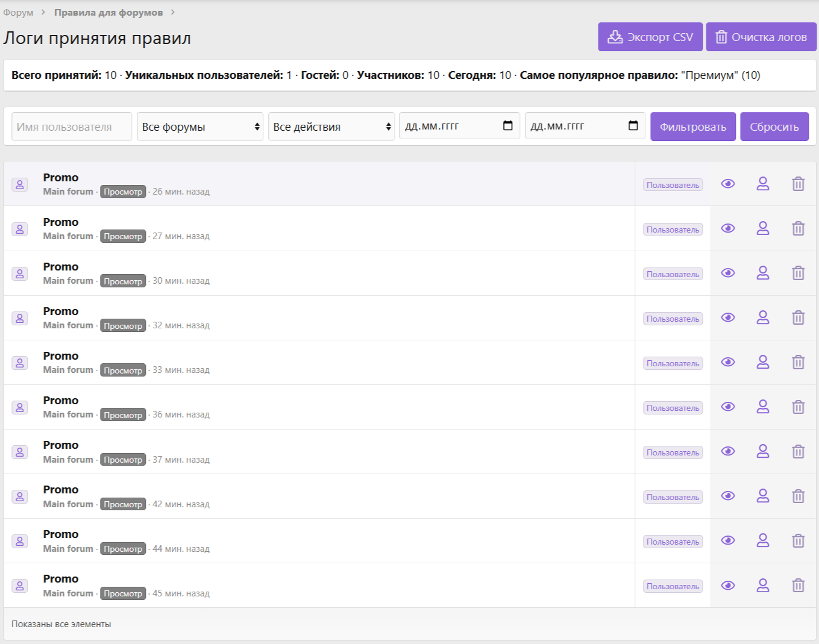Click the 'Пользователь' tag in the 45 min row
Viewport: 819px width, 644px height.
(673, 586)
